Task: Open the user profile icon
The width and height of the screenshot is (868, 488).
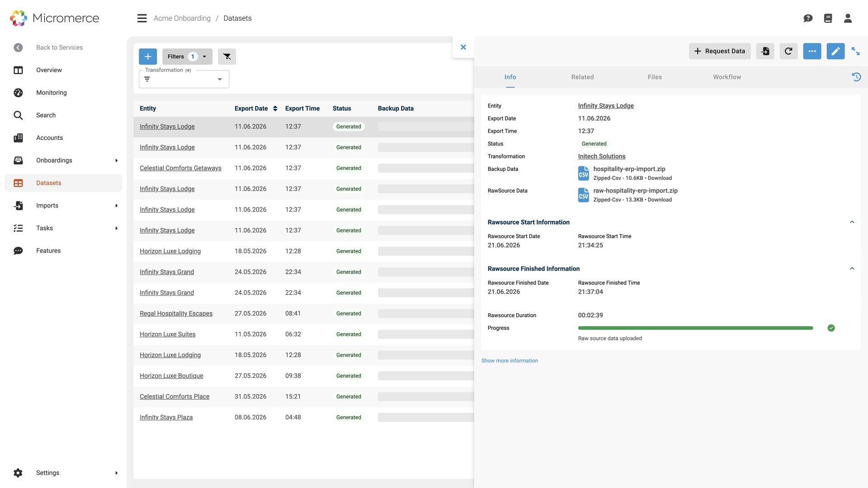Action: pyautogui.click(x=848, y=19)
